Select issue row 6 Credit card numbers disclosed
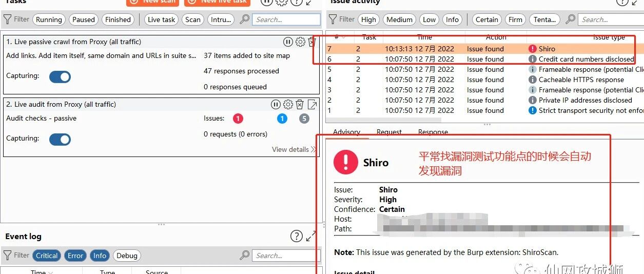 click(485, 59)
